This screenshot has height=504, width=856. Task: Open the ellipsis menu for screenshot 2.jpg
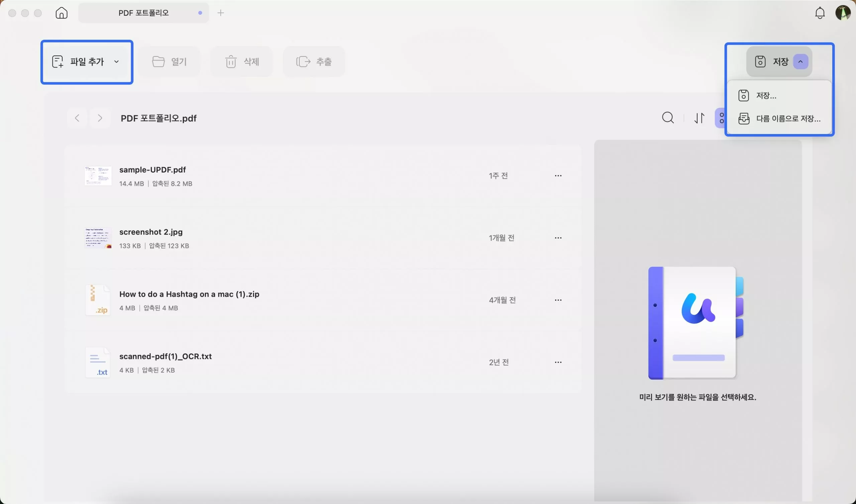[558, 238]
